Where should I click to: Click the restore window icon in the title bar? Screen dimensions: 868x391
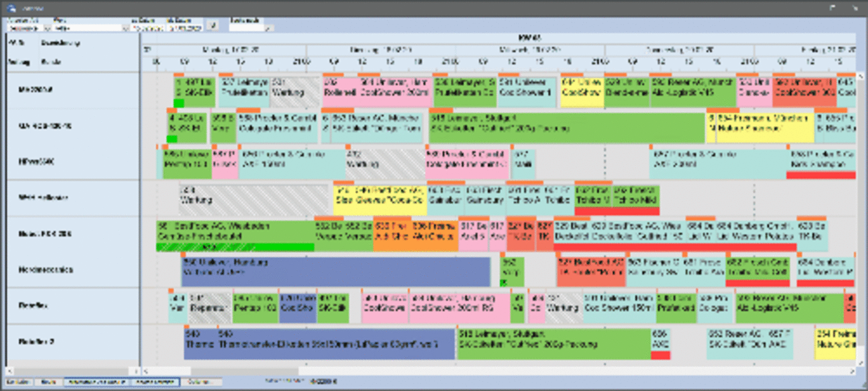832,8
